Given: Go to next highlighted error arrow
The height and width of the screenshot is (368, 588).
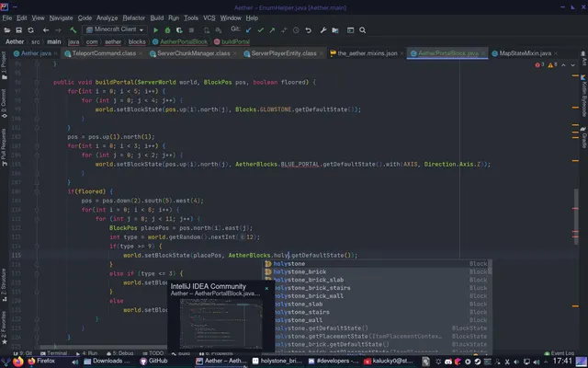Looking at the screenshot, I should point(573,65).
